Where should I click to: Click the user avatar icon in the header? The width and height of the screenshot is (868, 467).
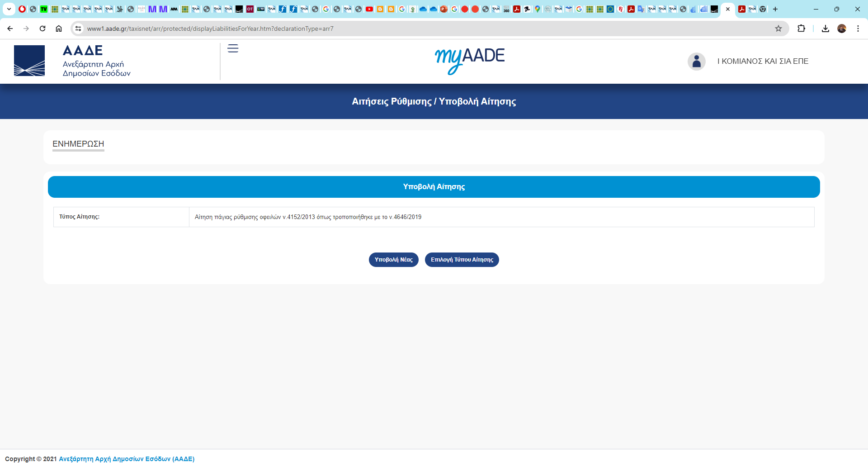(696, 61)
